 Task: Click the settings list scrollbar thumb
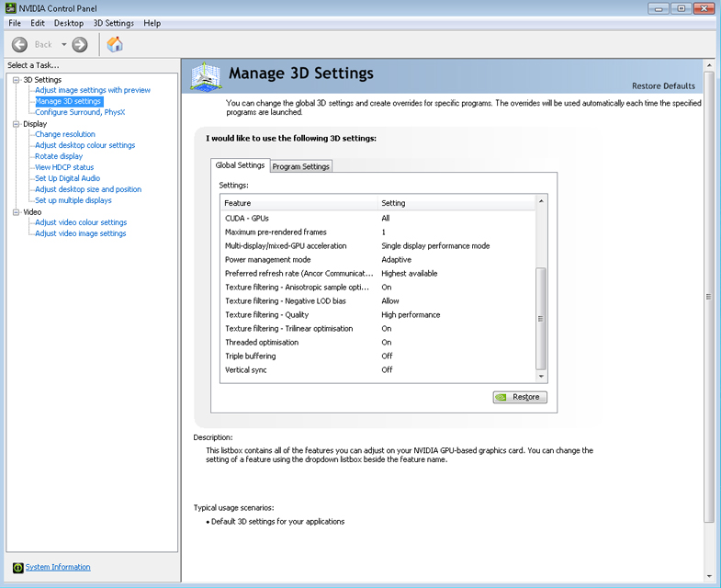tap(541, 319)
